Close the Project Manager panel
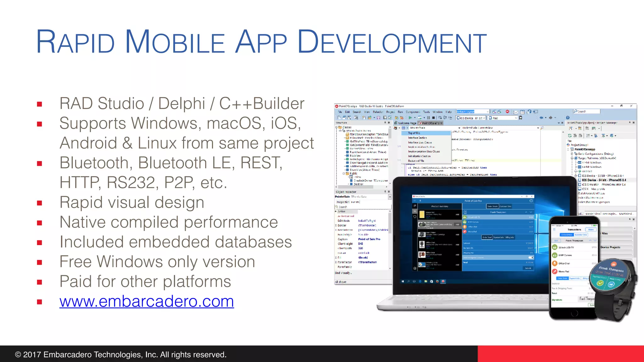This screenshot has height=362, width=644. [634, 123]
